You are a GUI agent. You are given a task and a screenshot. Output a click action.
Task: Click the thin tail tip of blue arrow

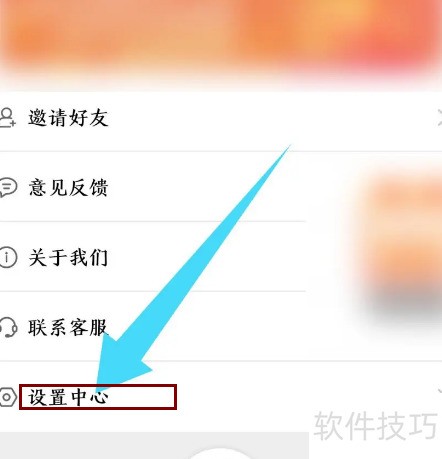[x=287, y=148]
